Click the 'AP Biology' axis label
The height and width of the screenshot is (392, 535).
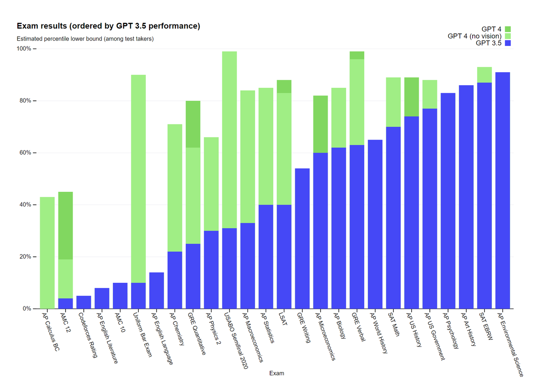[x=339, y=325]
